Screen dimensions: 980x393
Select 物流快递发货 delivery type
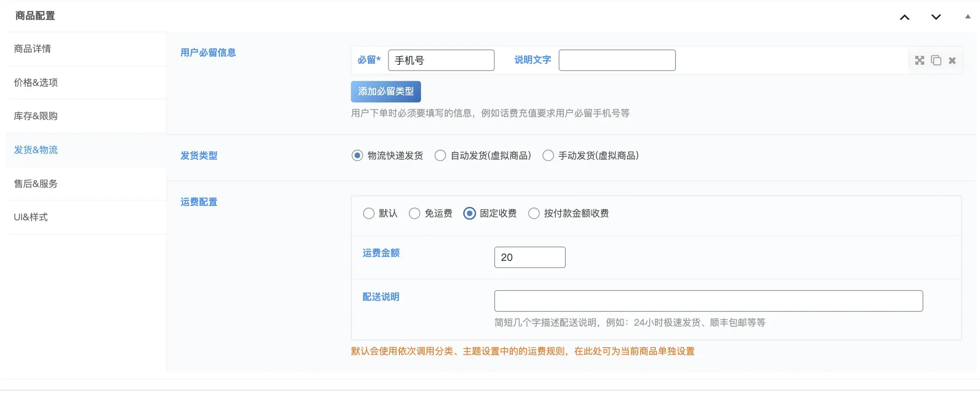pyautogui.click(x=357, y=155)
